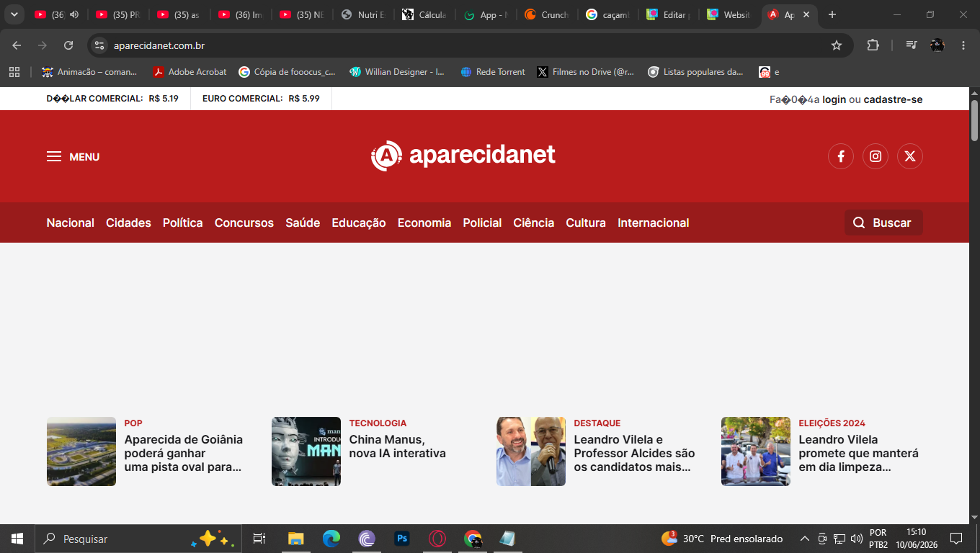This screenshot has width=980, height=553.
Task: Click the TECNOLOGIA category label
Action: [x=378, y=423]
